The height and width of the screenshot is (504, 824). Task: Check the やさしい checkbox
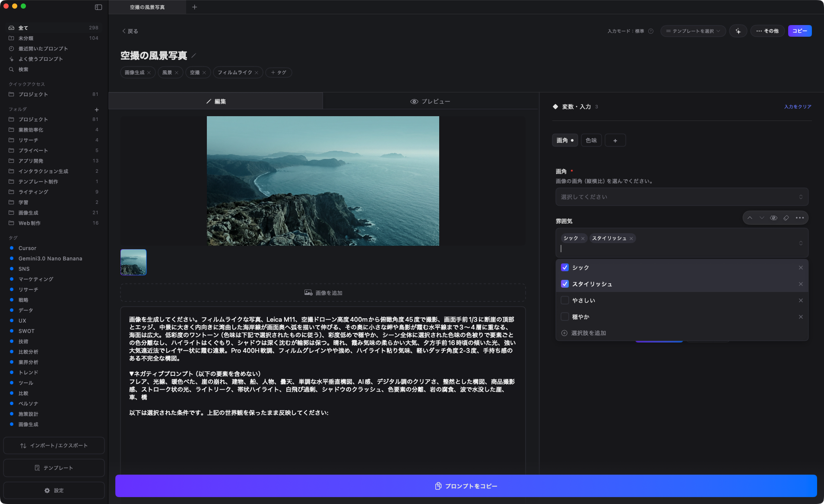(565, 301)
